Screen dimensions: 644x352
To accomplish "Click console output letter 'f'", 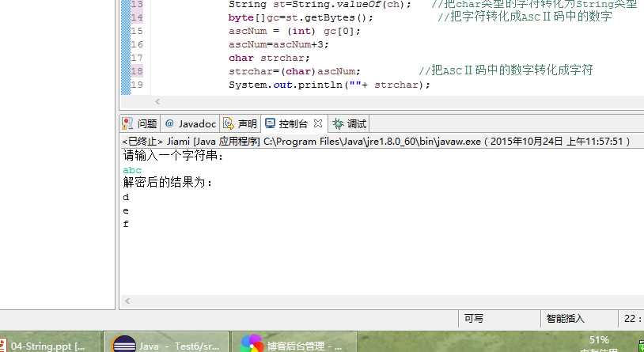I will coord(126,225).
